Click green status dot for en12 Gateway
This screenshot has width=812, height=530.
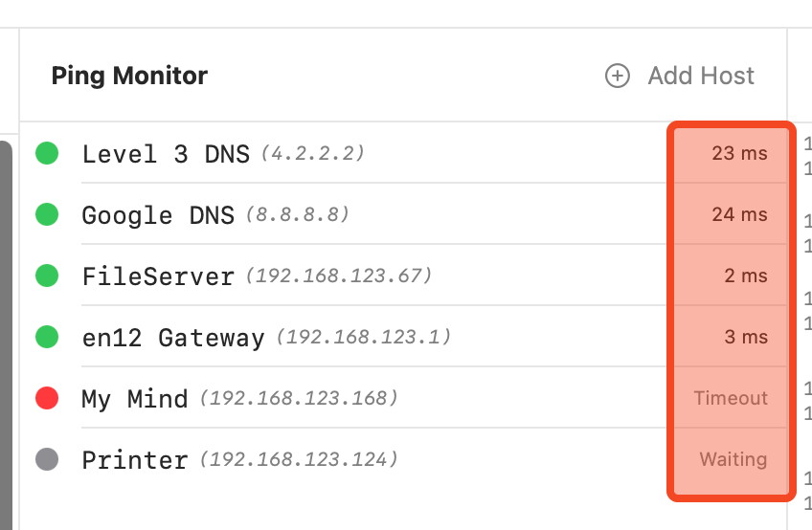coord(47,337)
